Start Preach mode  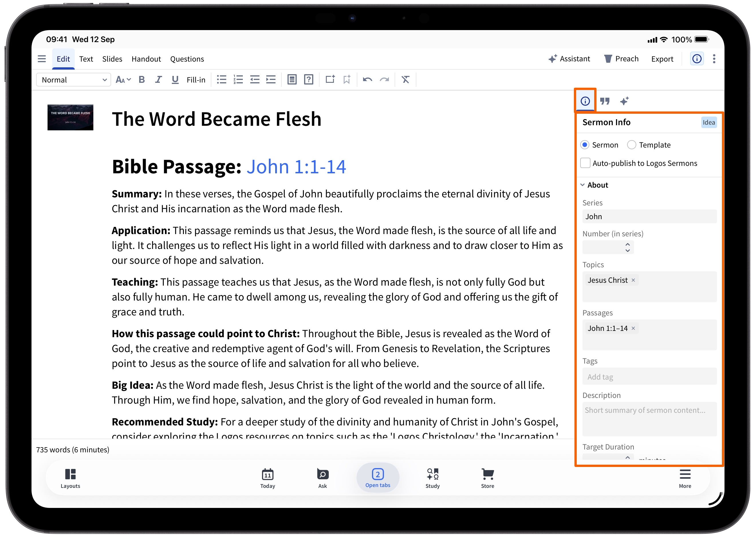(622, 59)
